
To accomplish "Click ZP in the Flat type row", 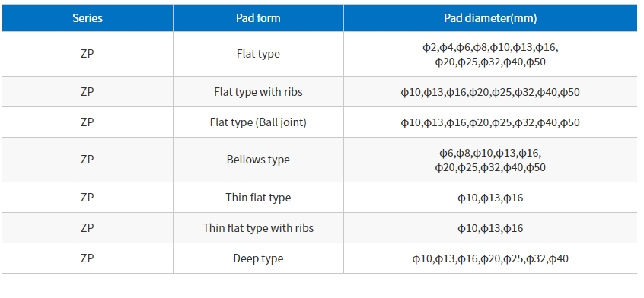I will coord(88,54).
